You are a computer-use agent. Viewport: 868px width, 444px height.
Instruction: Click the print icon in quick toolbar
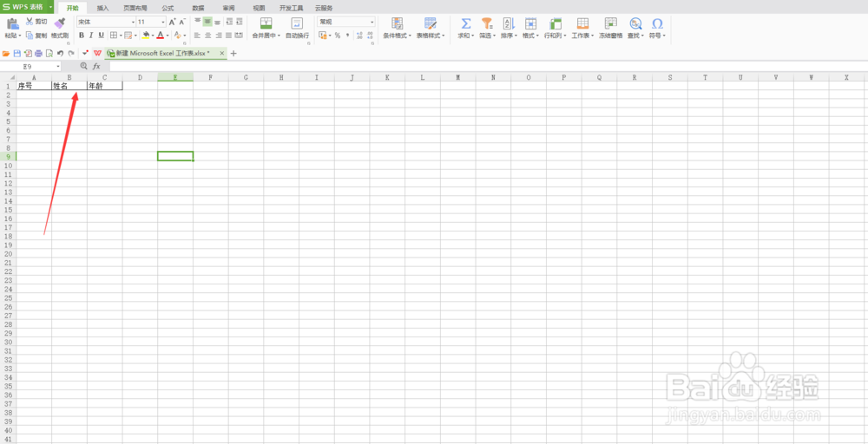[38, 54]
